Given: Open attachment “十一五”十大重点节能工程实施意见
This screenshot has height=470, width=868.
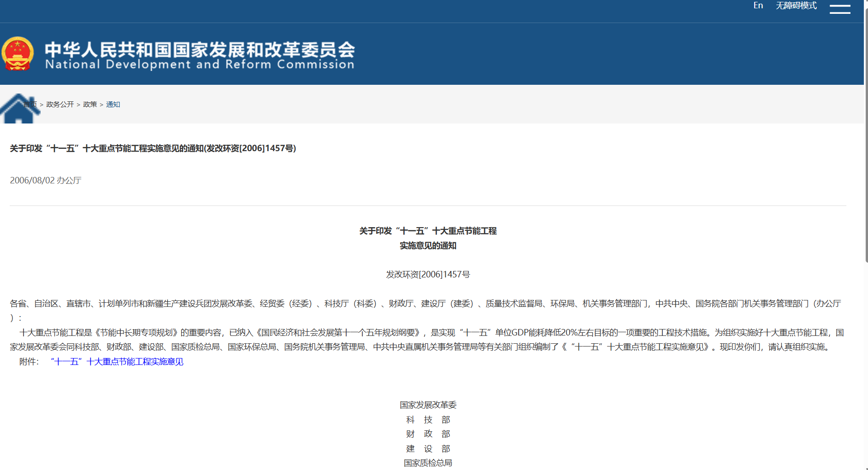Looking at the screenshot, I should [117, 362].
